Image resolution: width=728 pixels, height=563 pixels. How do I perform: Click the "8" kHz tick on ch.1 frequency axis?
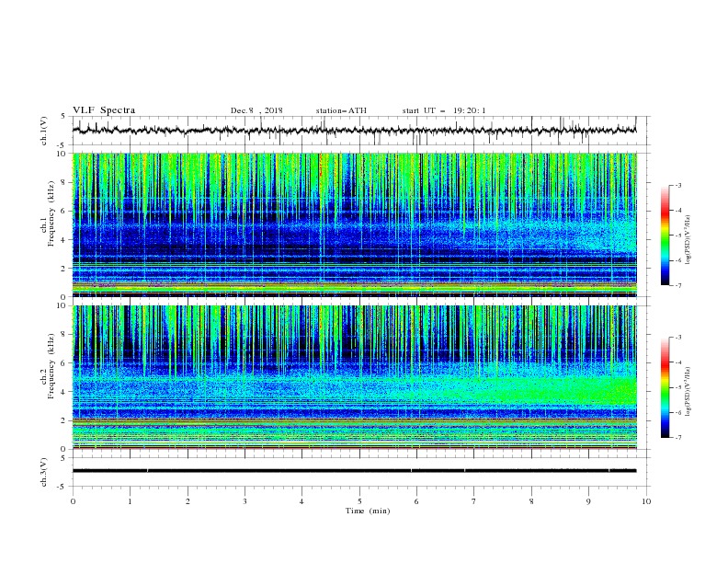(64, 182)
